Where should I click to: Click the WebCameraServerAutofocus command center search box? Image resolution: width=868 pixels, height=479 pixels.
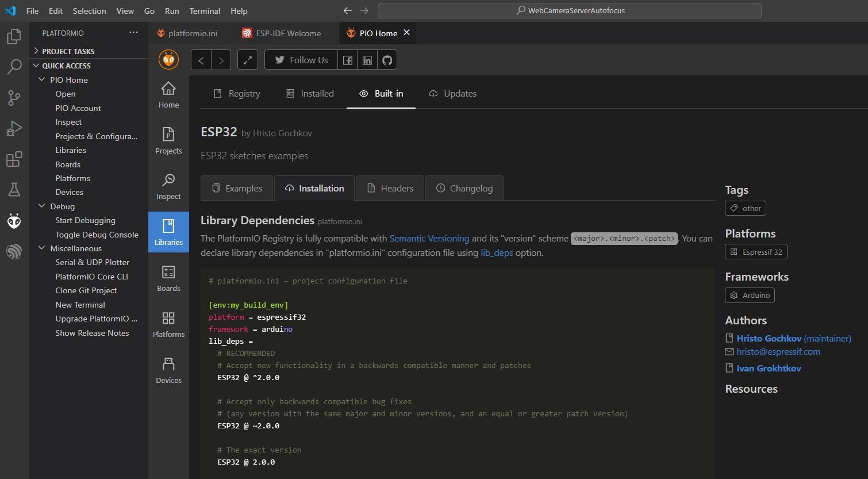(x=570, y=10)
